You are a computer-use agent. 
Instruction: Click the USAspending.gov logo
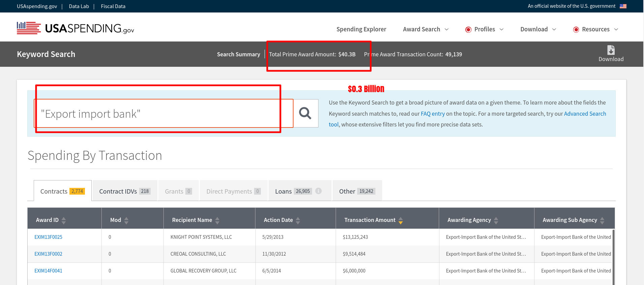[x=75, y=29]
